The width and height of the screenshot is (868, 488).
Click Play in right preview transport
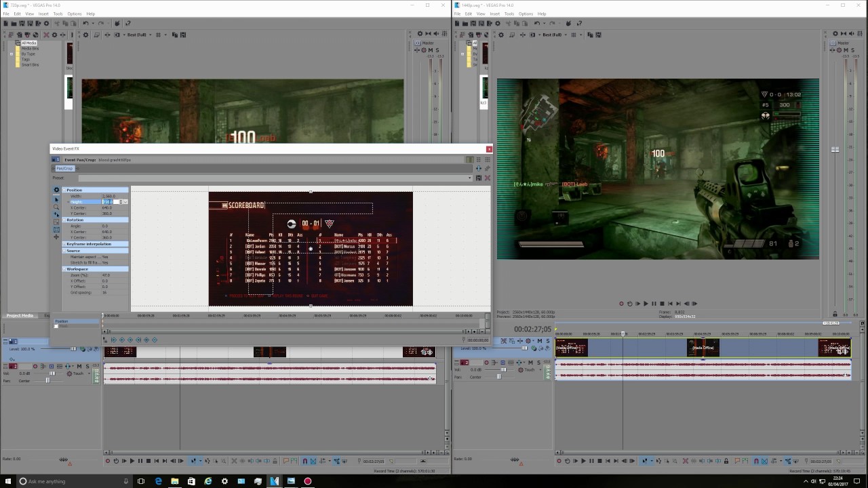[646, 304]
